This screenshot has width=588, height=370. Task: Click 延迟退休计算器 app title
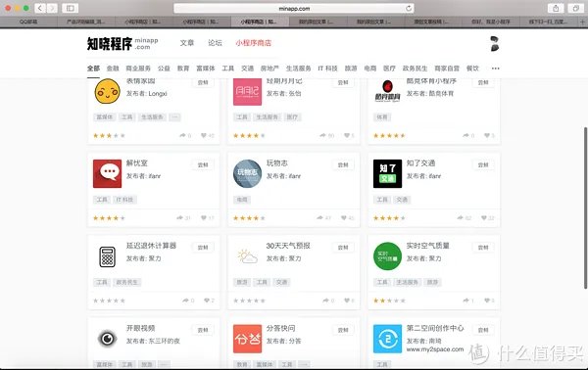[151, 246]
